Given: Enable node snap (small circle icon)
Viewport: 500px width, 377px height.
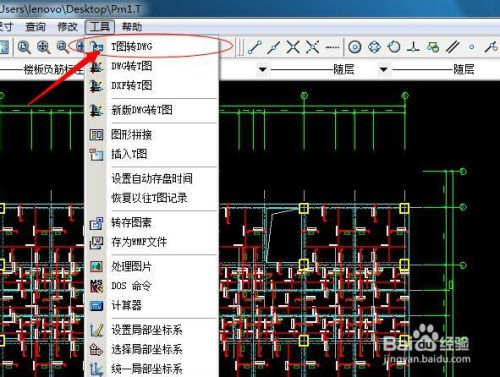Looking at the screenshot, I should [x=471, y=47].
